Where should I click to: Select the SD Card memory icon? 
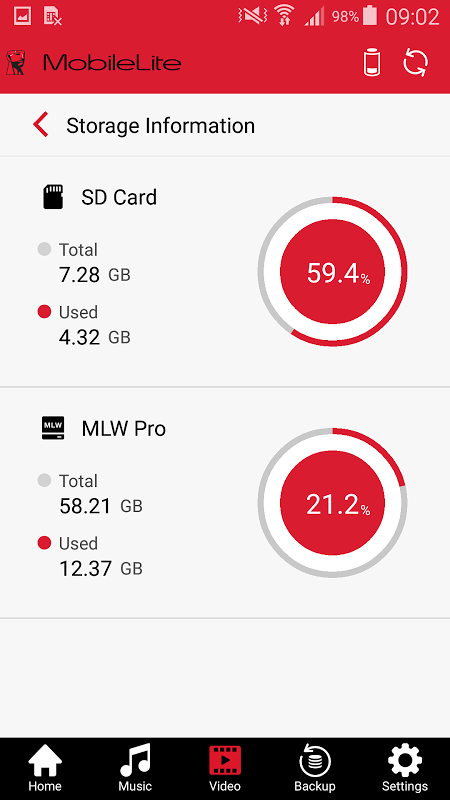pos(53,197)
